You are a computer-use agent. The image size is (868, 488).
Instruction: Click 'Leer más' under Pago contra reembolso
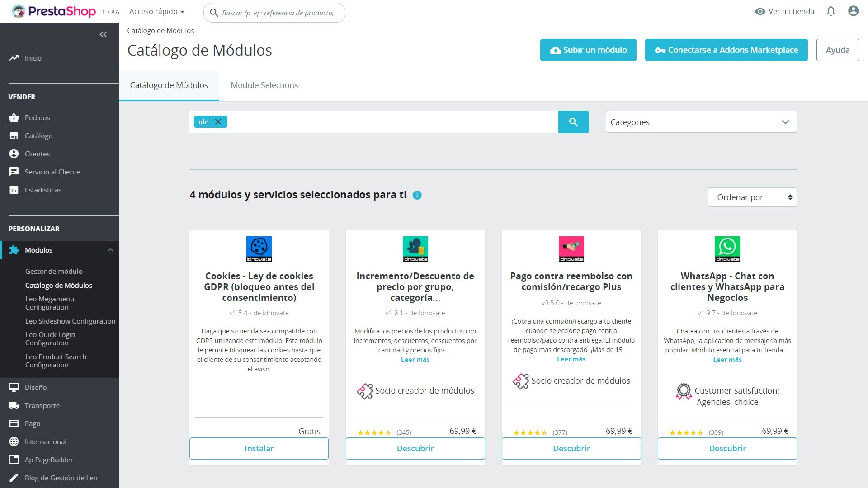(x=571, y=359)
